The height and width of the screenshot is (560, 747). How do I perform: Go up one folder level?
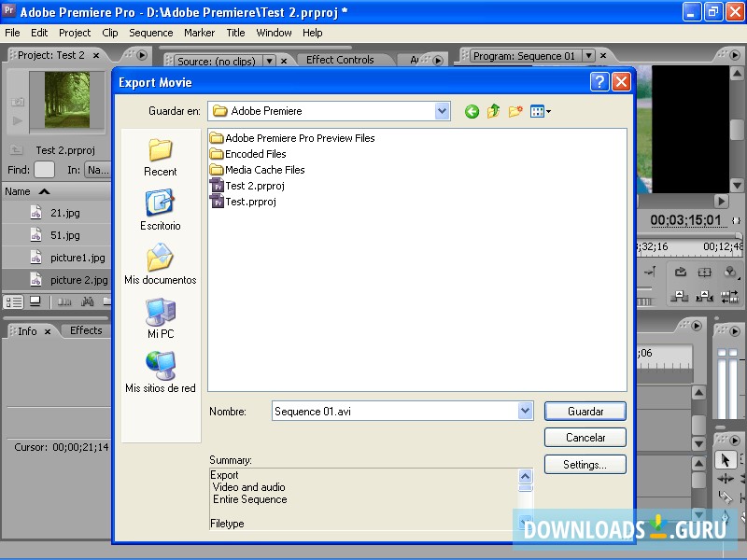[x=494, y=111]
